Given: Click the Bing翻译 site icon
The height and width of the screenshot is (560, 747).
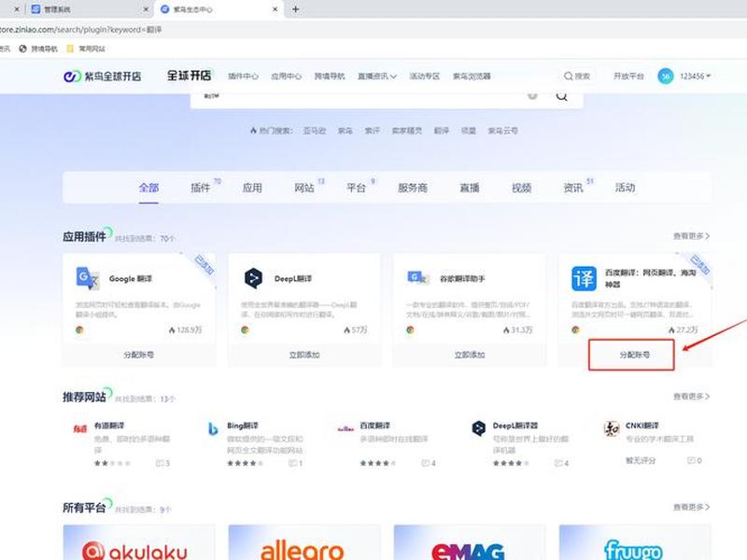Looking at the screenshot, I should pyautogui.click(x=213, y=428).
